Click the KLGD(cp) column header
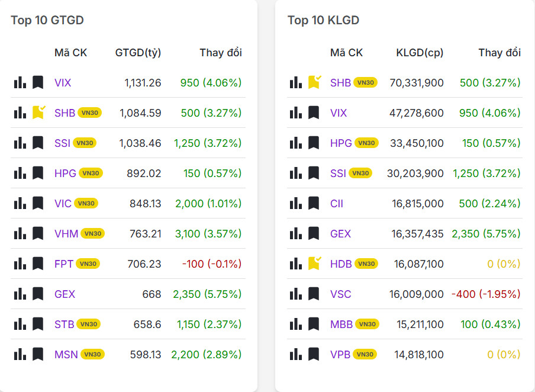This screenshot has width=535, height=392. [x=420, y=53]
